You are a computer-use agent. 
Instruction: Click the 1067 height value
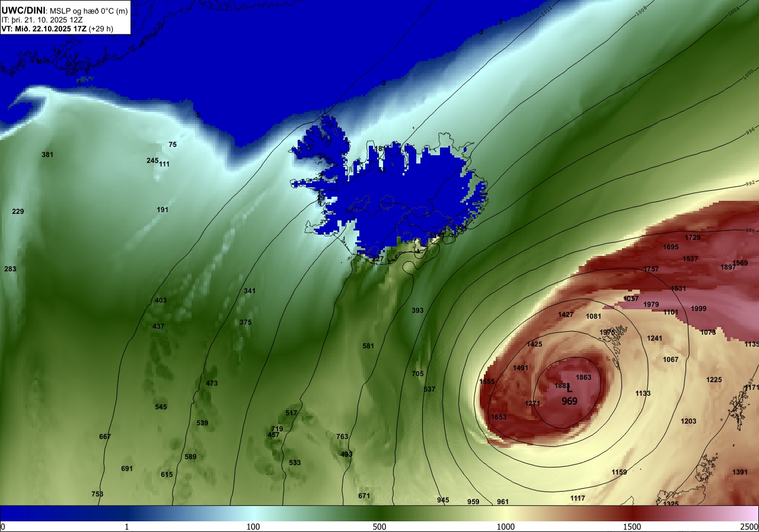pyautogui.click(x=671, y=360)
